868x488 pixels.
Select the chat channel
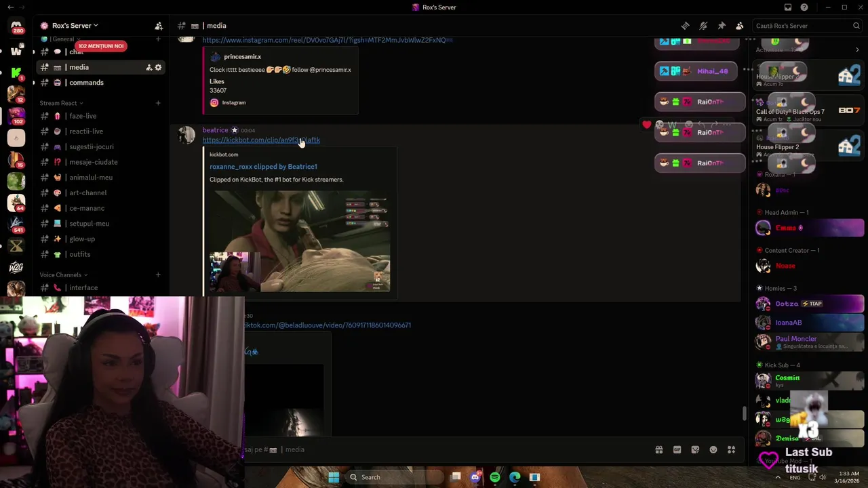77,52
